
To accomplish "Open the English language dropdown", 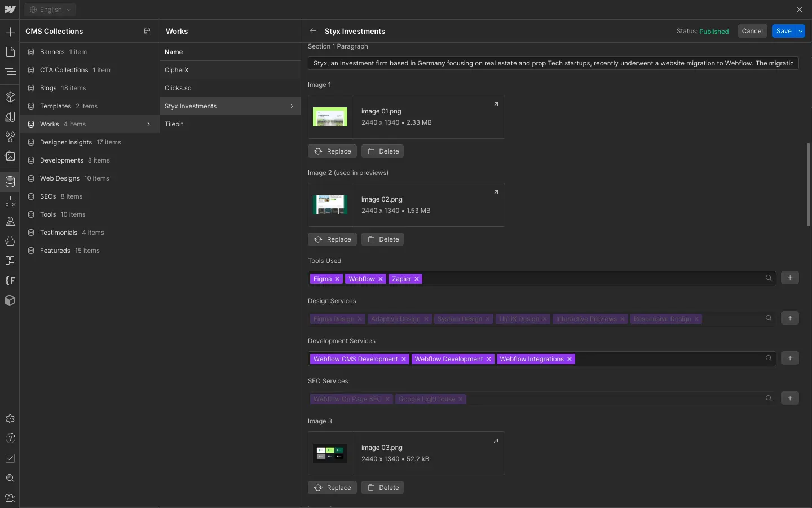I will coord(50,10).
